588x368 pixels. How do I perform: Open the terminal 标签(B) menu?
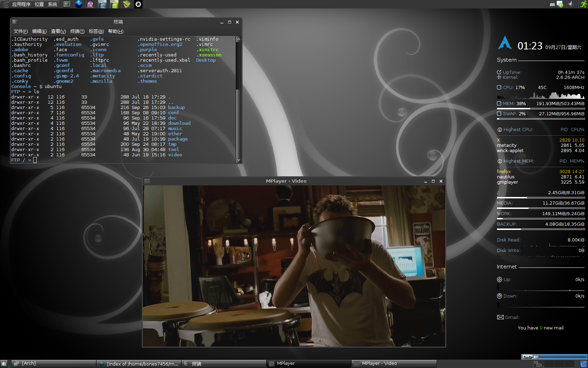(96, 31)
